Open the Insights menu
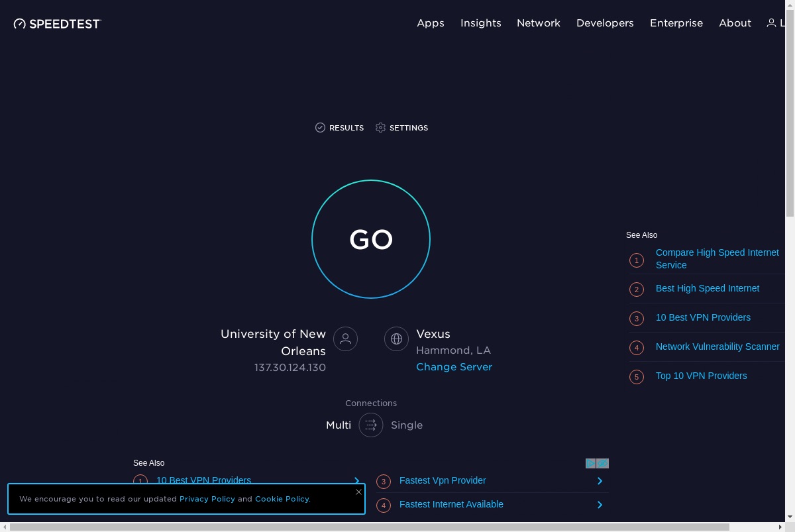The width and height of the screenshot is (795, 532). tap(481, 23)
